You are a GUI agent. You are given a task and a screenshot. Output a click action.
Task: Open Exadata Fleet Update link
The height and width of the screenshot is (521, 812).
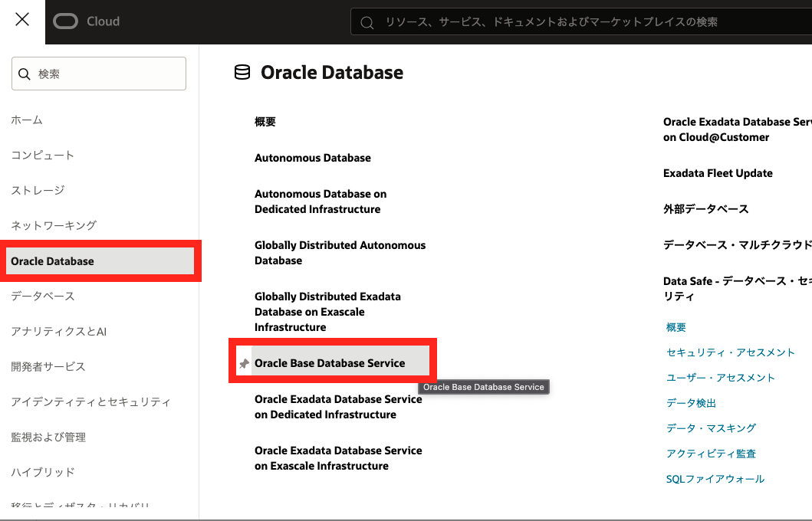[x=718, y=173]
